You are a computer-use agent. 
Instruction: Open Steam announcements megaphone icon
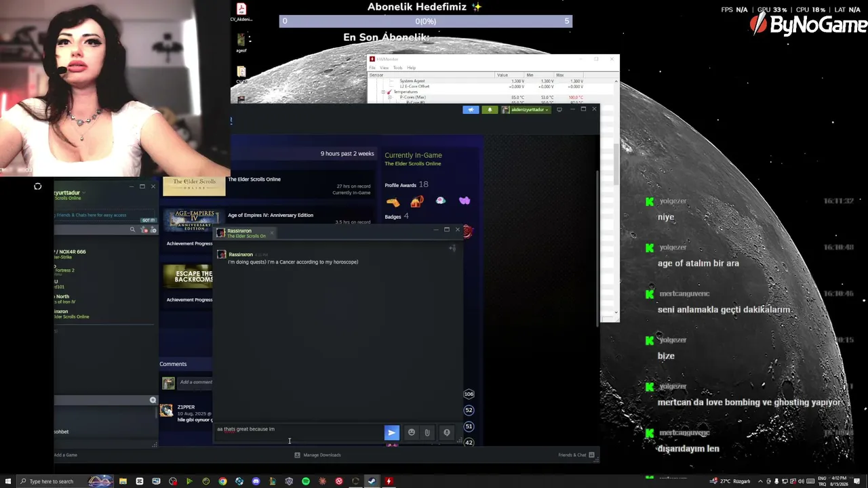[x=471, y=110]
